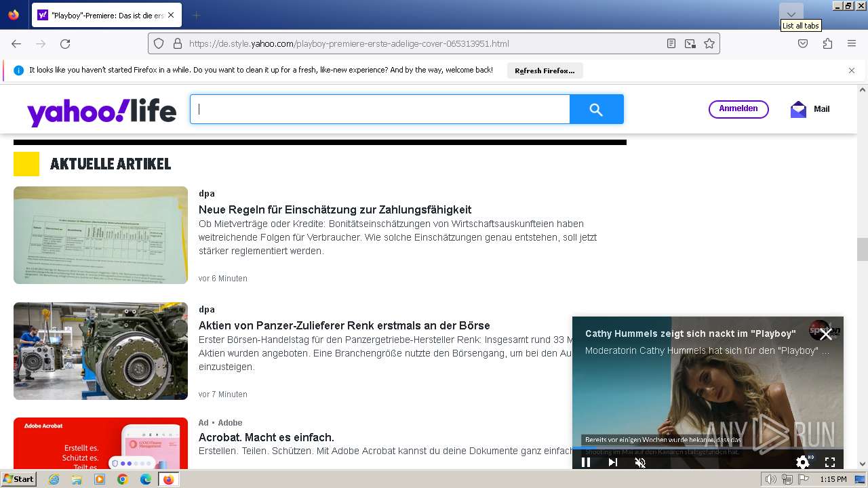Open File Explorer from taskbar
Screen dimensions: 868x488
pyautogui.click(x=77, y=479)
